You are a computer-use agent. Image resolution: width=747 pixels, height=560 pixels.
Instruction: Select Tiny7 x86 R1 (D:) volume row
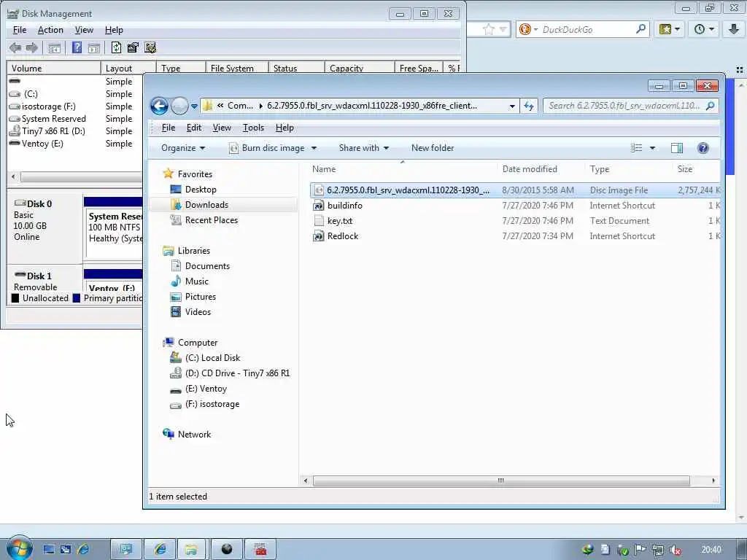[53, 131]
